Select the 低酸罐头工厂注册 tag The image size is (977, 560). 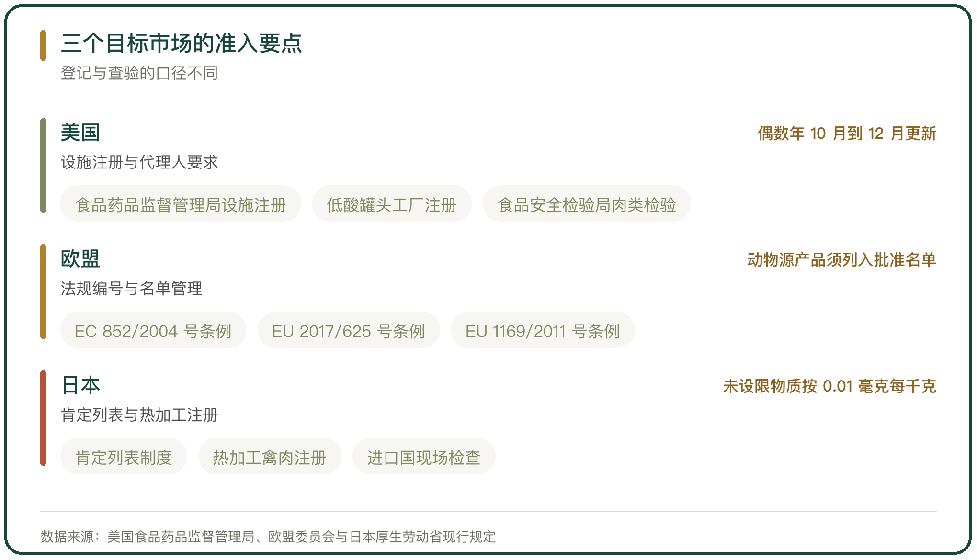392,204
